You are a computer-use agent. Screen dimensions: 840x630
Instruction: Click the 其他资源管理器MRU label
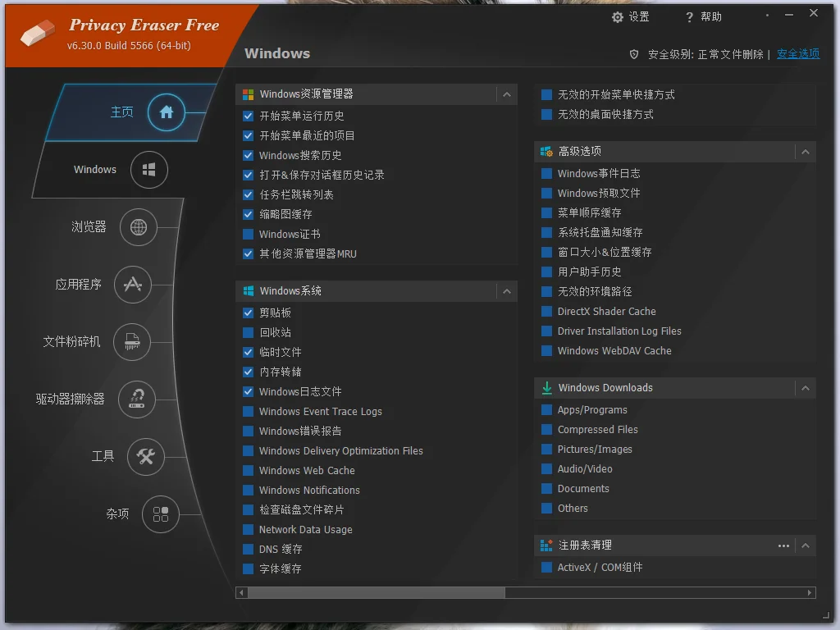pyautogui.click(x=308, y=254)
